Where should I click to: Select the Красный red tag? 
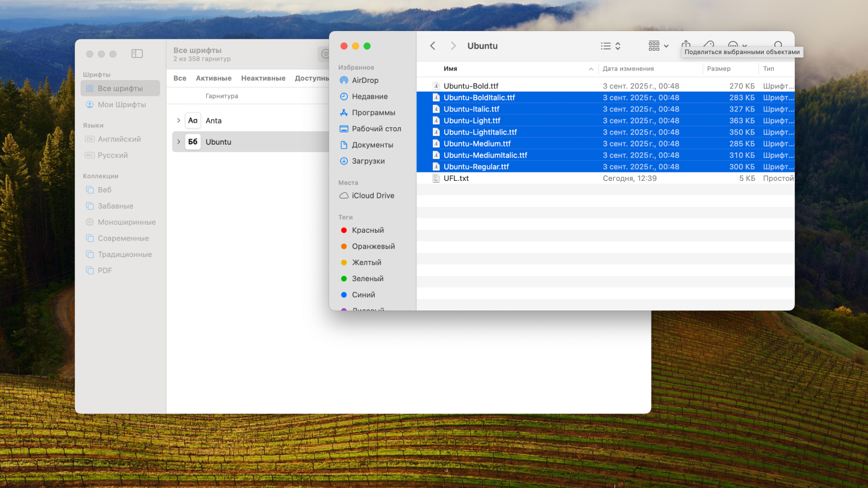click(x=367, y=230)
